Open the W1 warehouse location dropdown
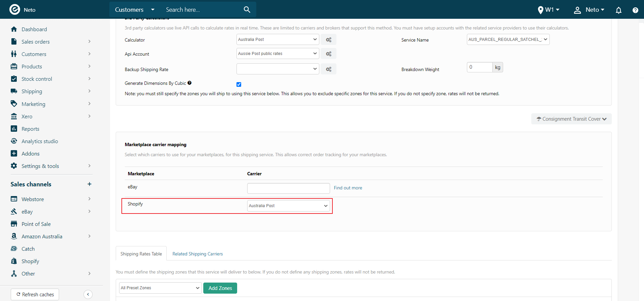Image resolution: width=644 pixels, height=301 pixels. [549, 10]
